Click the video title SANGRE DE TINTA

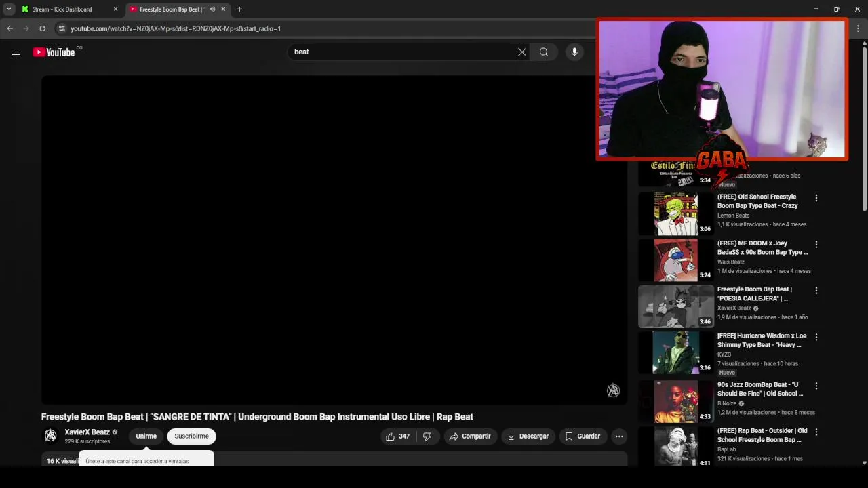[x=257, y=417]
